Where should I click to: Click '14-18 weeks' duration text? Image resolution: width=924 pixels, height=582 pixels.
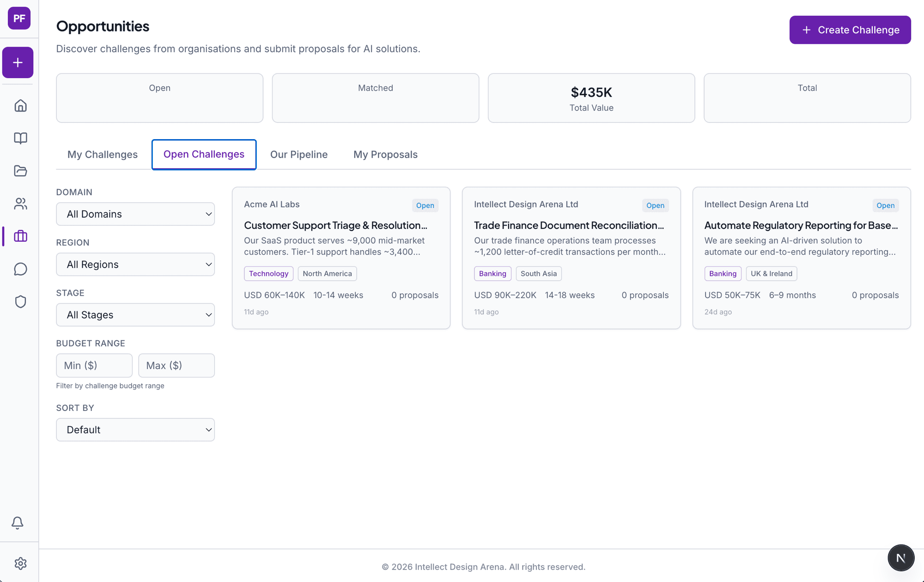570,295
